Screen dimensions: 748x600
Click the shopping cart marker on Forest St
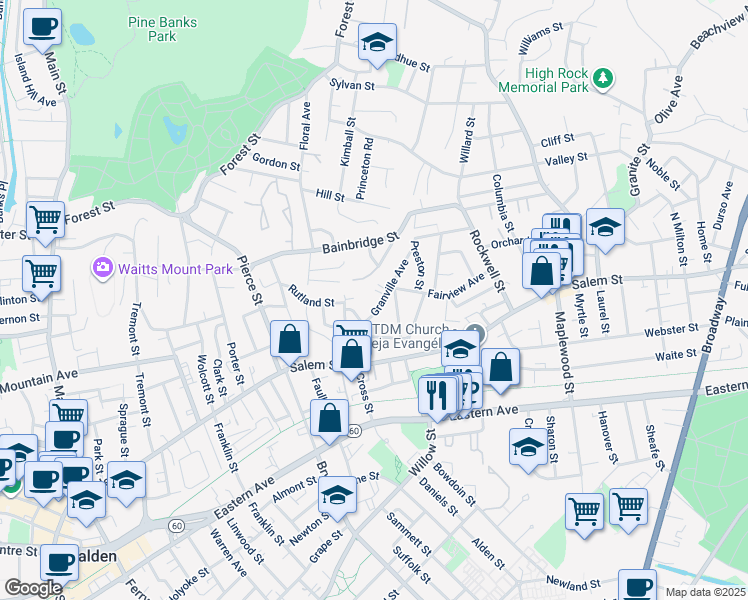click(45, 219)
